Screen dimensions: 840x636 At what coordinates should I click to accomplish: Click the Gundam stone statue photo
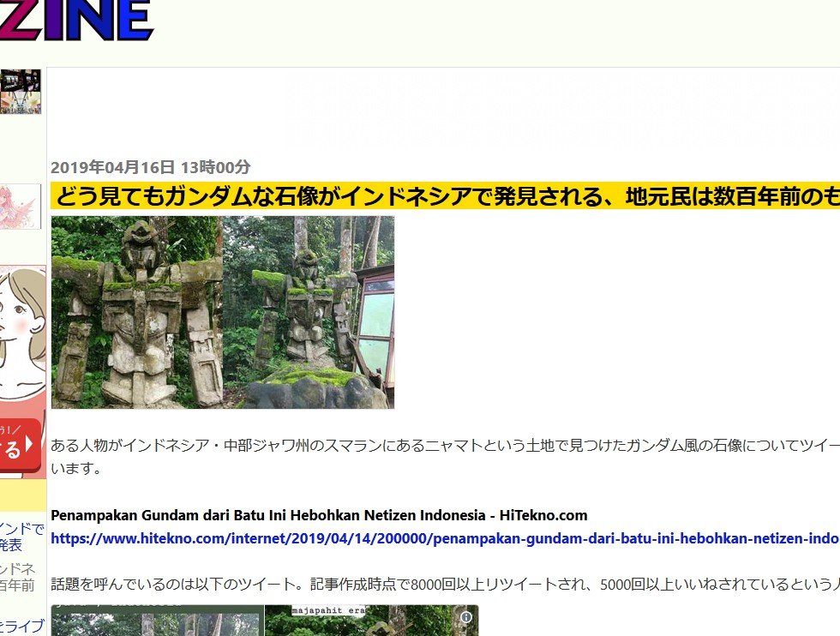pyautogui.click(x=223, y=312)
